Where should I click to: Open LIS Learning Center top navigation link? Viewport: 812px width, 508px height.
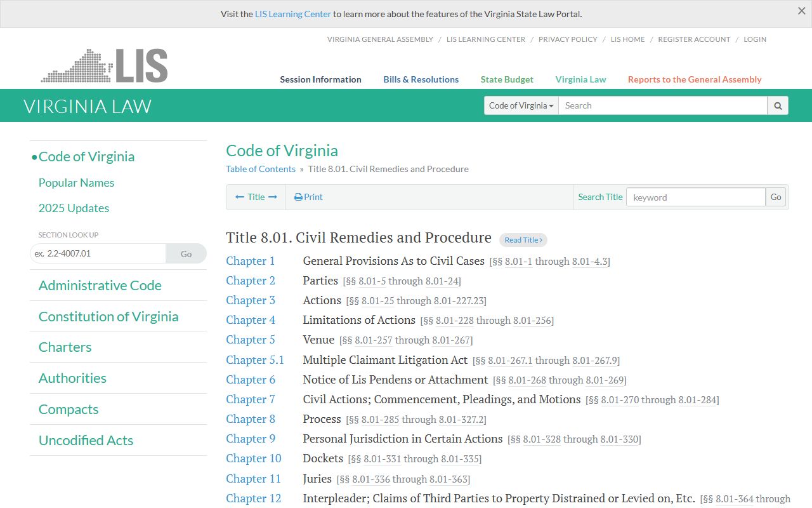click(x=486, y=39)
